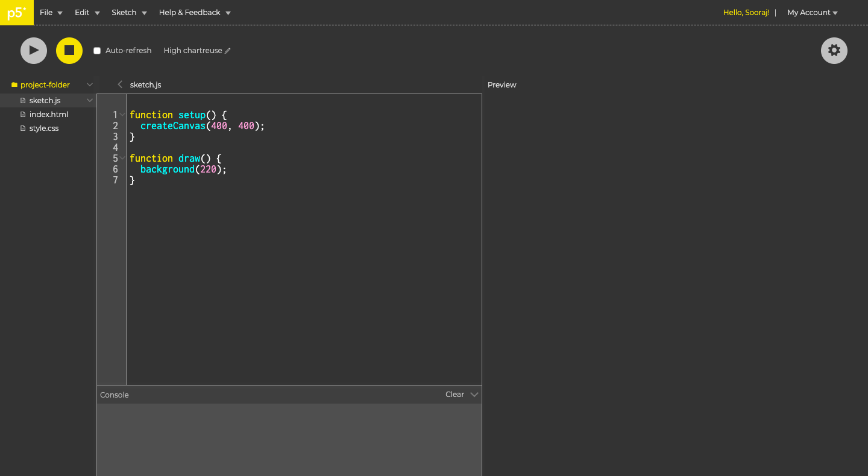868x476 pixels.
Task: Select index.html in the file list
Action: (48, 114)
